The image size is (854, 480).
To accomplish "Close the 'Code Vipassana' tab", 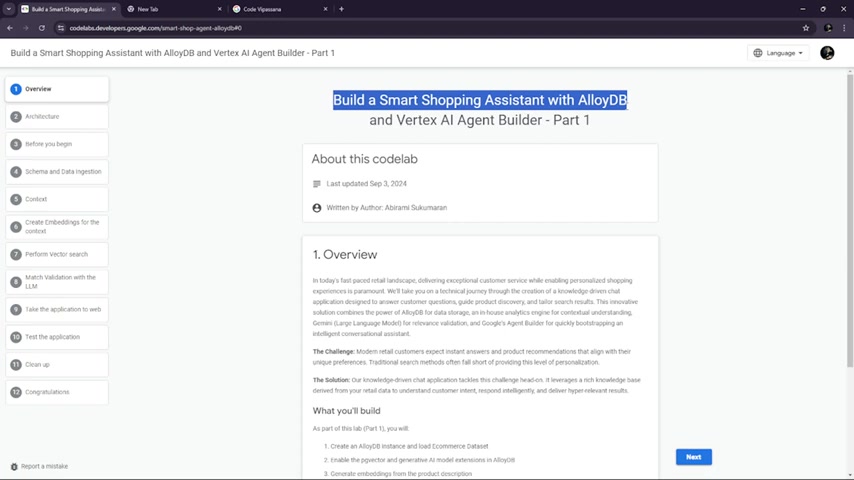I will [x=325, y=9].
